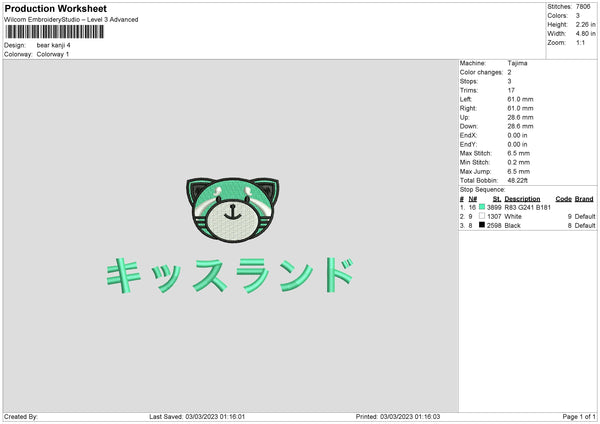Click the EndY value 0.00 in
This screenshot has width=600, height=424.
[517, 144]
